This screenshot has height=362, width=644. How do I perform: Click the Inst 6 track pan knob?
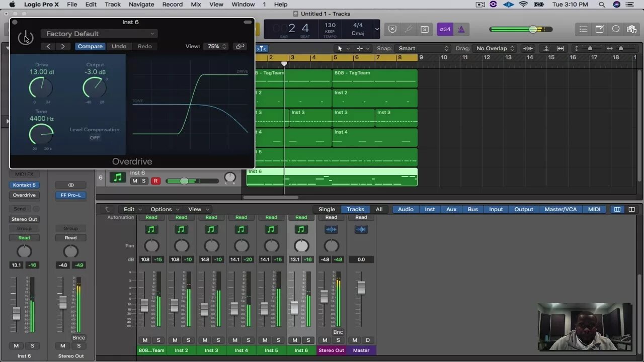pos(230,177)
